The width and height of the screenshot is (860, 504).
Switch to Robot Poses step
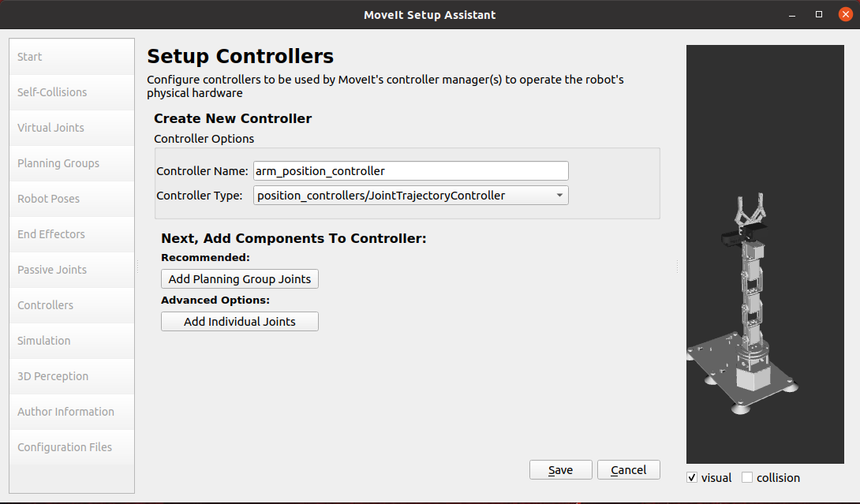point(72,199)
